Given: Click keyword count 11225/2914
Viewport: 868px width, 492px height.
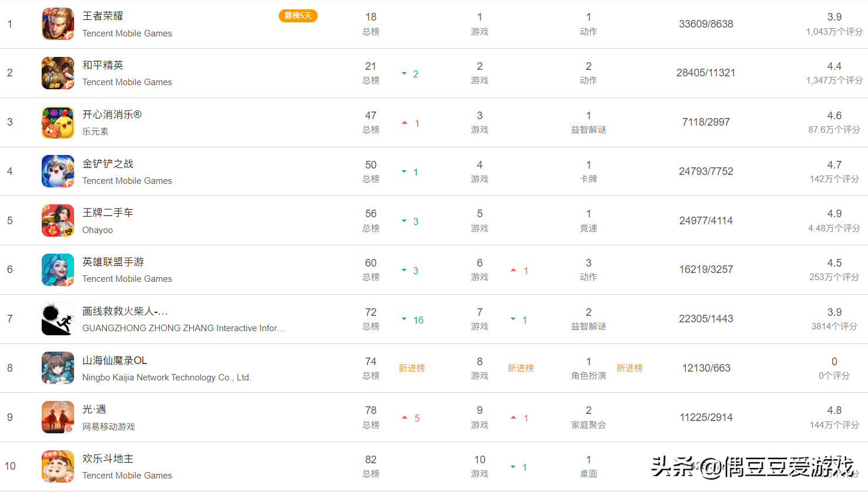Looking at the screenshot, I should [x=706, y=417].
